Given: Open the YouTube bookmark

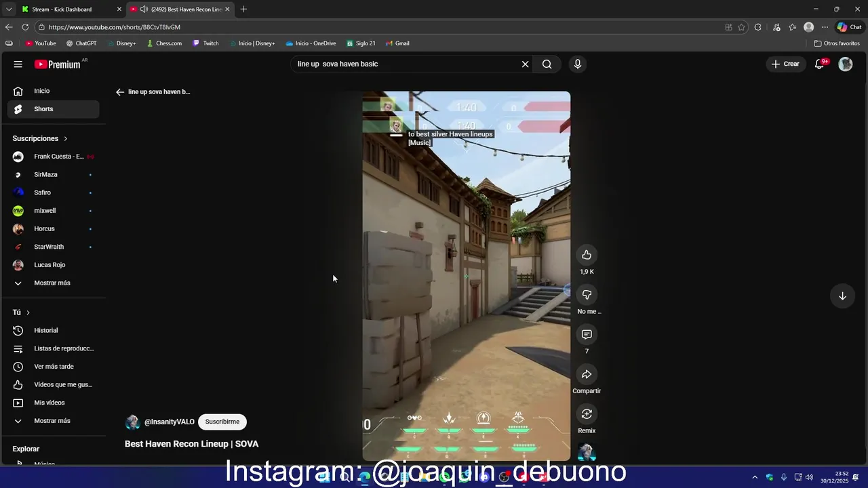Looking at the screenshot, I should coord(41,43).
